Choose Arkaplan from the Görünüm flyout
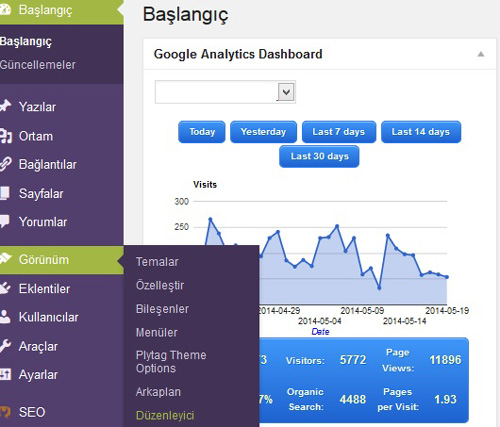 coord(158,392)
